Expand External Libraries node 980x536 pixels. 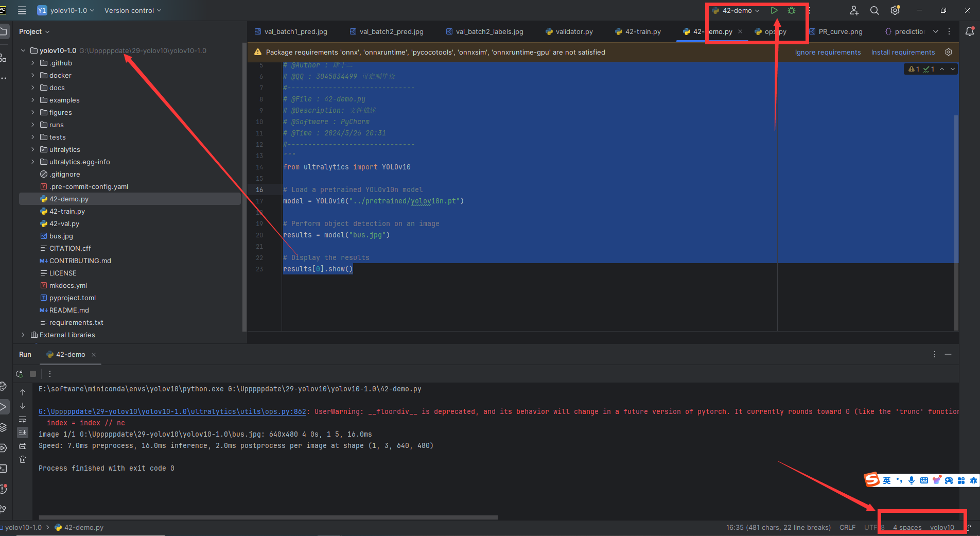click(x=23, y=335)
